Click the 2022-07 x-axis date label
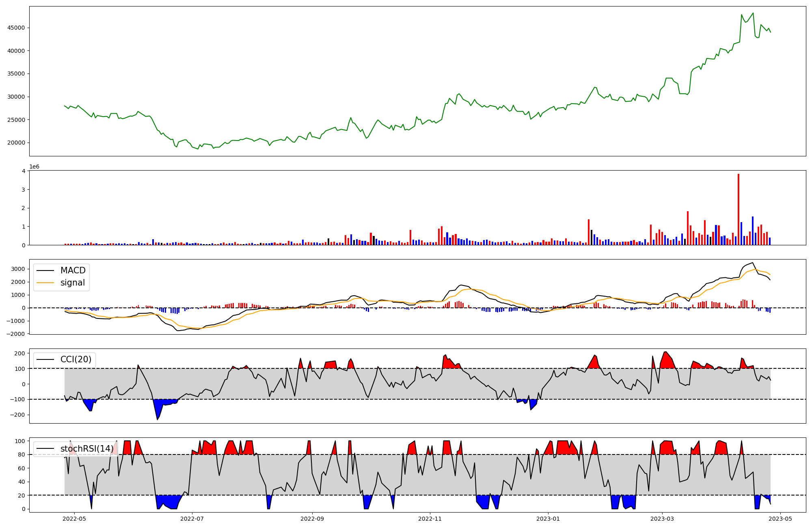The height and width of the screenshot is (528, 812). 192,519
